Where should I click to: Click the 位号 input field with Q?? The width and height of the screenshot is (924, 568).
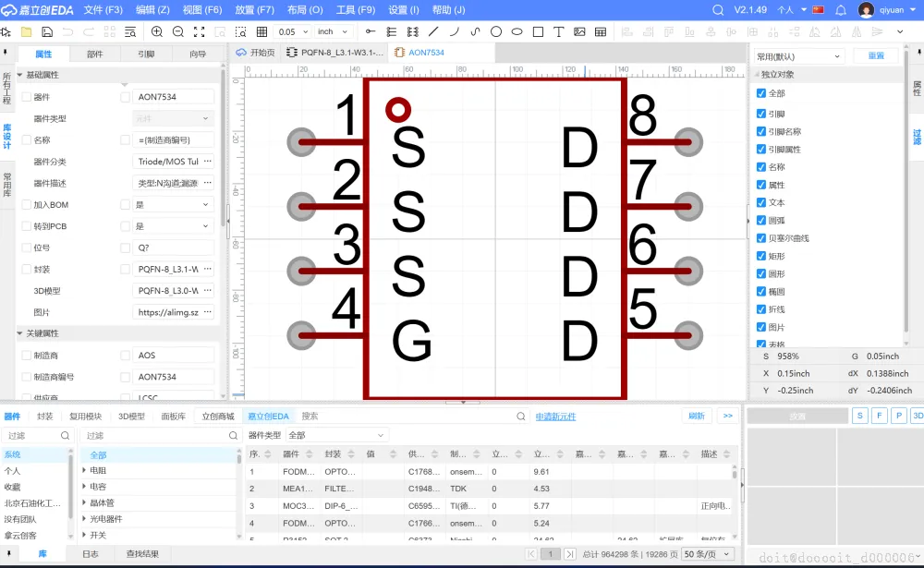[174, 248]
